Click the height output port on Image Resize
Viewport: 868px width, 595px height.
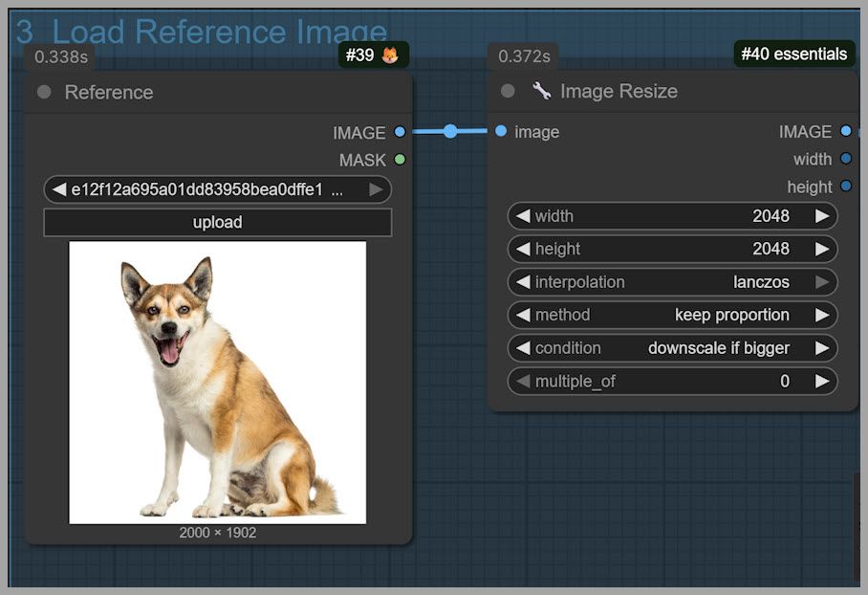(x=846, y=187)
